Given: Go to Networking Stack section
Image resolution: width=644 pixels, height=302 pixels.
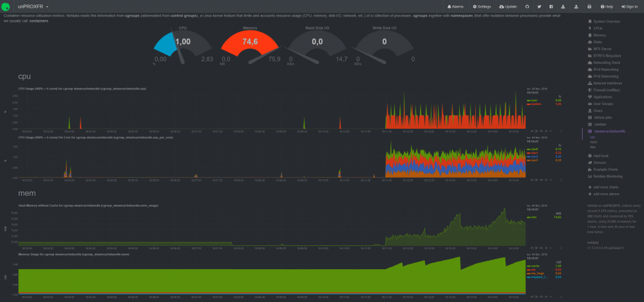Looking at the screenshot, I should tap(604, 62).
